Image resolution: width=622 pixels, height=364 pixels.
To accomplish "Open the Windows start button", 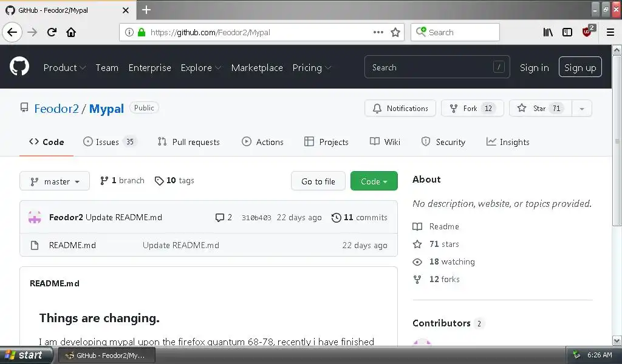I will pyautogui.click(x=26, y=356).
